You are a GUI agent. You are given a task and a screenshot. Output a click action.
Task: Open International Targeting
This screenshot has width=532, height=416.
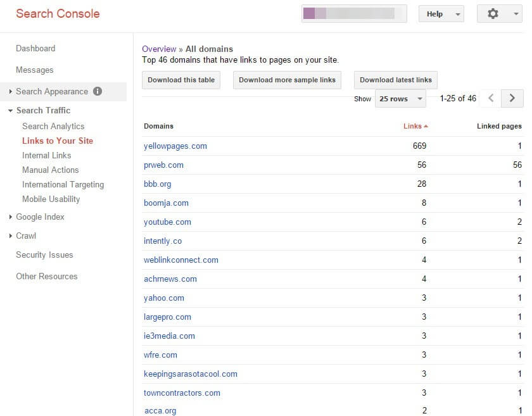click(63, 185)
